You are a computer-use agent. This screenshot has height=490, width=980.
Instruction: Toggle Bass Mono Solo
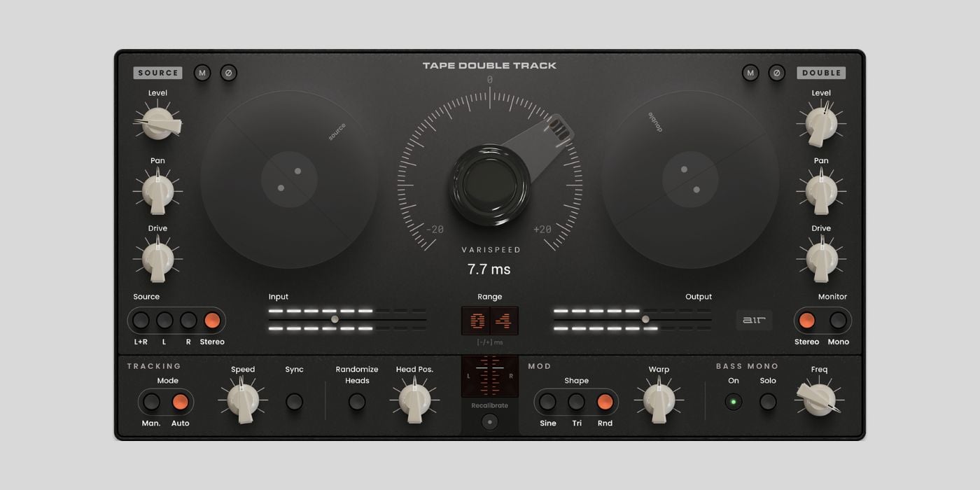(767, 402)
